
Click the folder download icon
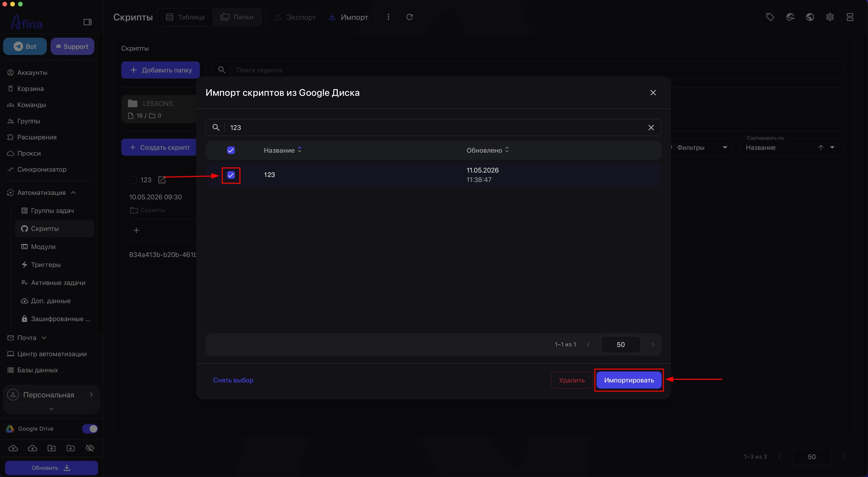click(x=71, y=448)
